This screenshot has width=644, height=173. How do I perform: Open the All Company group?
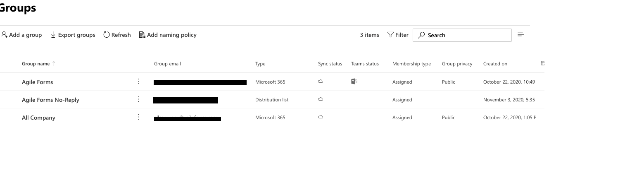(x=38, y=118)
